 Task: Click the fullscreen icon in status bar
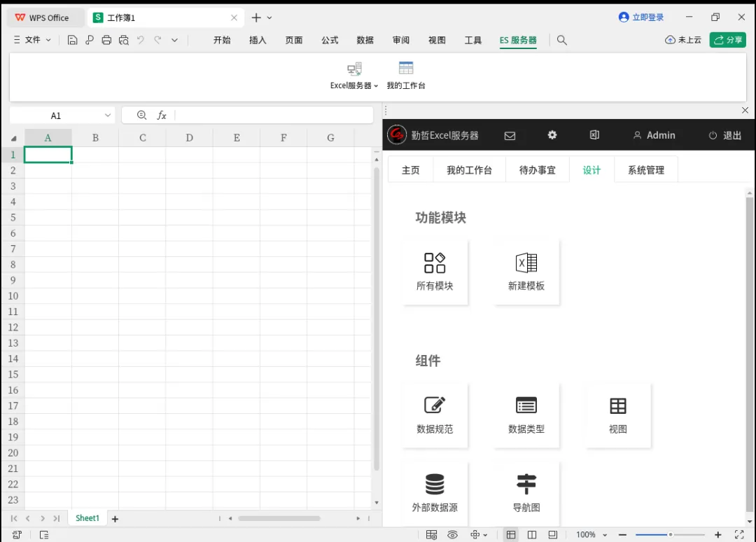pos(739,534)
